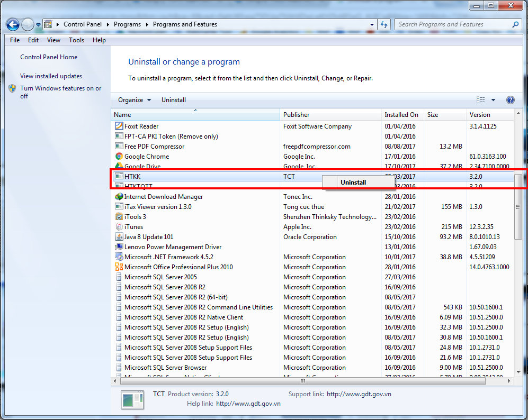Open the address bar history dropdown
528x420 pixels.
point(372,24)
